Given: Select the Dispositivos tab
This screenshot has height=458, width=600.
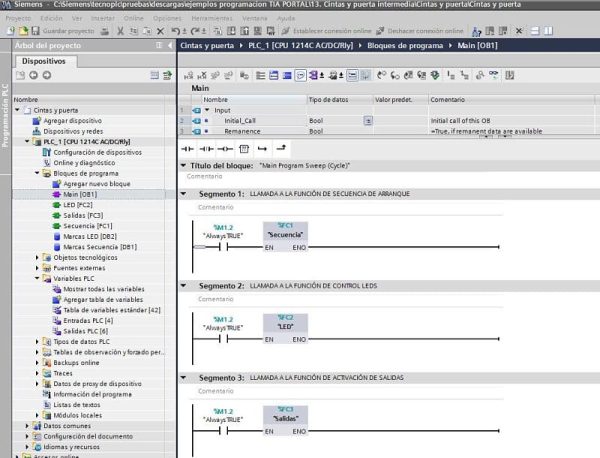Looking at the screenshot, I should (43, 61).
